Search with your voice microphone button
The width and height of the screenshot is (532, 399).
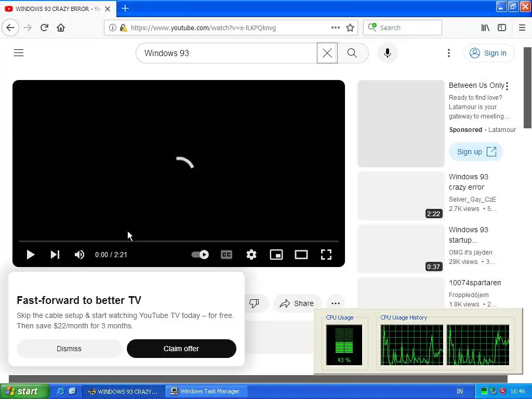pyautogui.click(x=387, y=53)
